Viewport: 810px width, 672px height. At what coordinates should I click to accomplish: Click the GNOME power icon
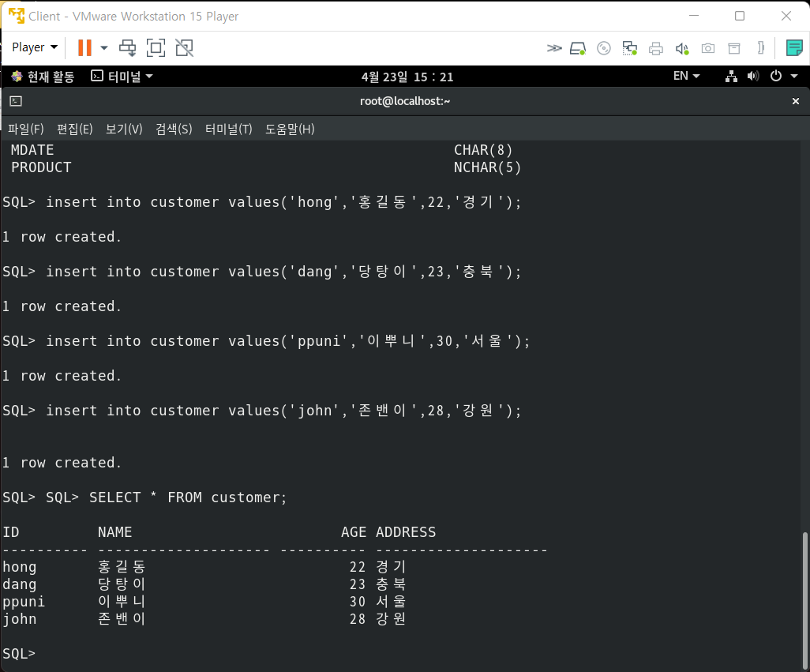click(x=776, y=76)
